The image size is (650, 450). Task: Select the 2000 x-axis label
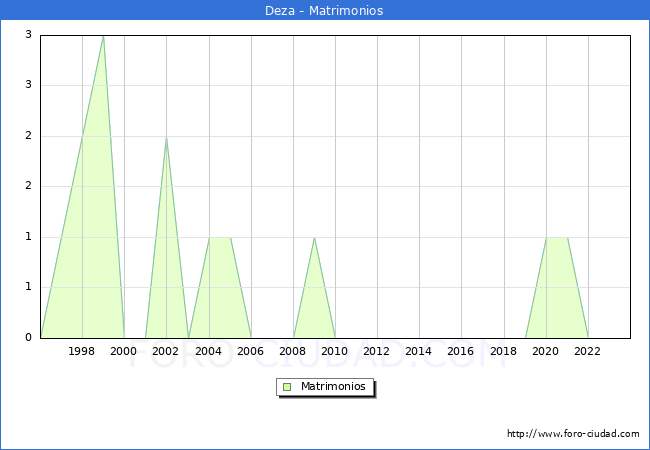point(124,351)
